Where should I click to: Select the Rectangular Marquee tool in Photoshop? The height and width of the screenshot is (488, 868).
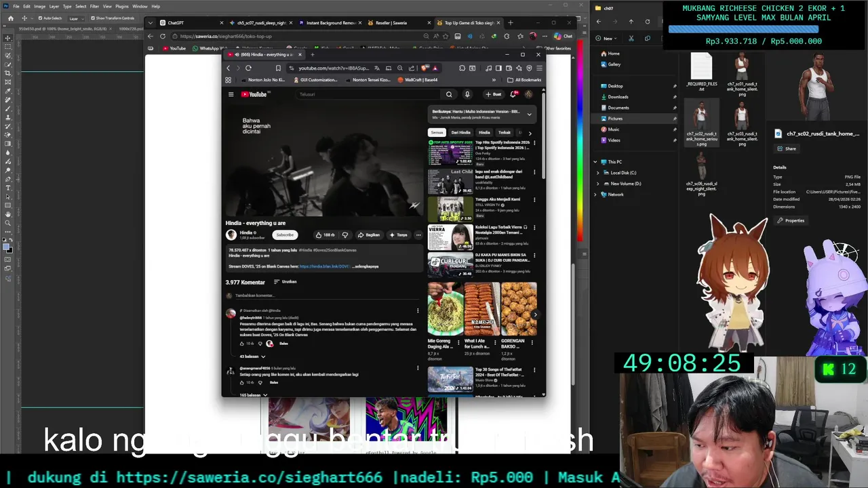click(8, 47)
